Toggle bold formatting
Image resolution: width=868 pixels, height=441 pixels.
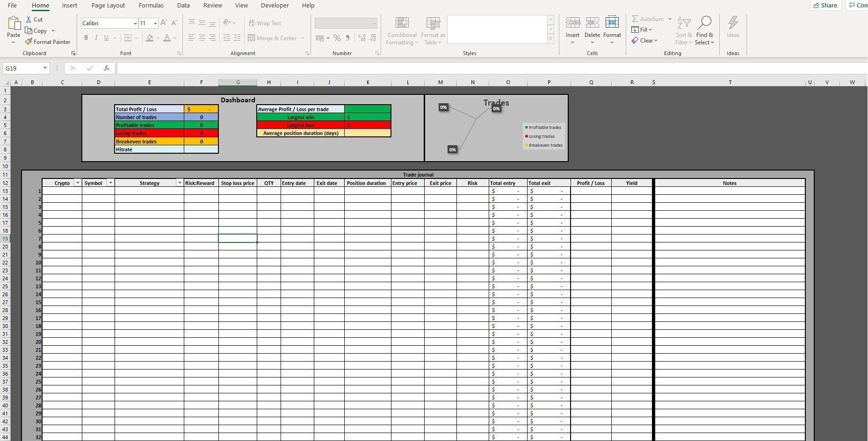pos(86,38)
